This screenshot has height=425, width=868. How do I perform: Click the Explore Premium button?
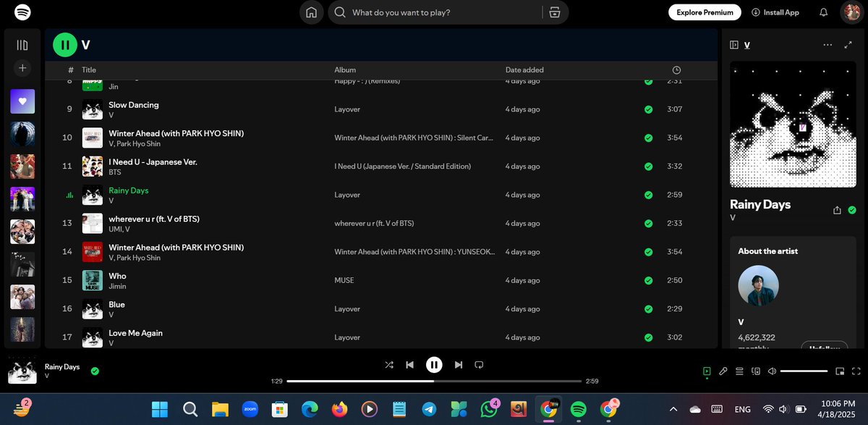705,12
